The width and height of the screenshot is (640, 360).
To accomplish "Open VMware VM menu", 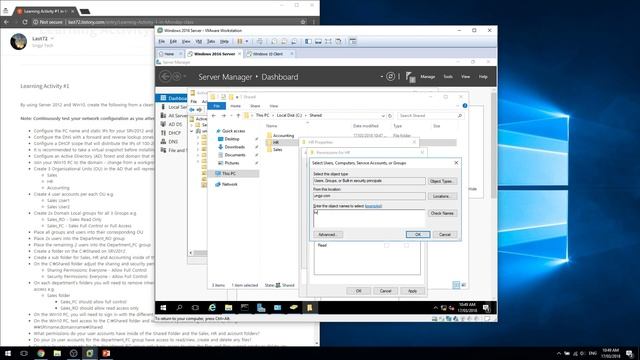I will click(x=199, y=42).
